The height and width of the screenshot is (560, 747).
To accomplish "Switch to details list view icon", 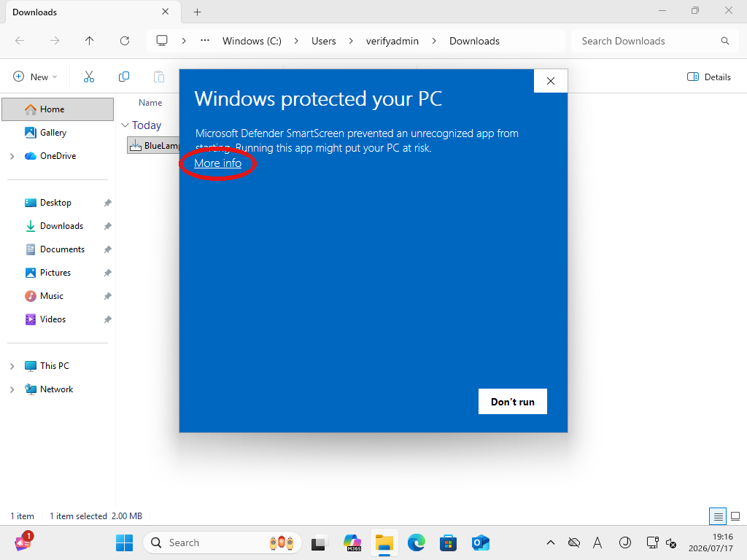I will 718,516.
